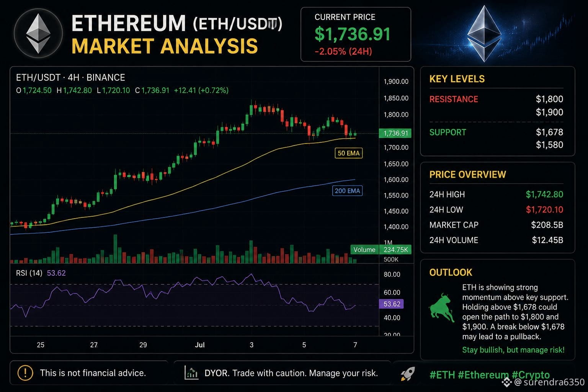The width and height of the screenshot is (588, 392).
Task: Click the CURRENT PRICE label
Action: coord(345,17)
